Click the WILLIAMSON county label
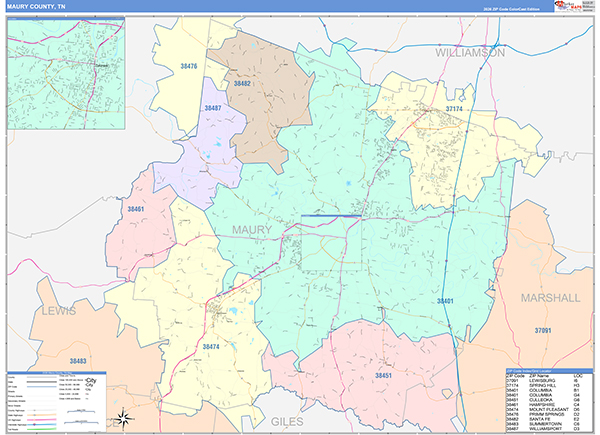This screenshot has width=600, height=435. pos(470,52)
